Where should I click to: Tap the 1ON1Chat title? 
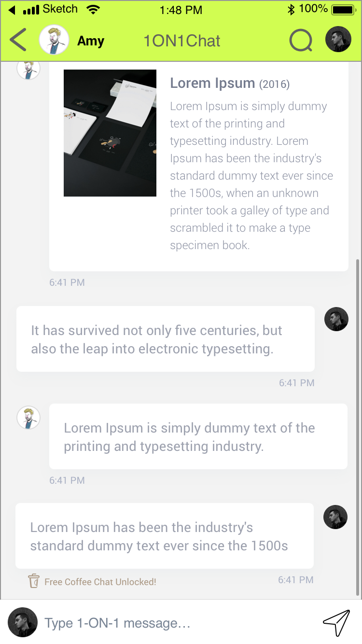coord(182,41)
